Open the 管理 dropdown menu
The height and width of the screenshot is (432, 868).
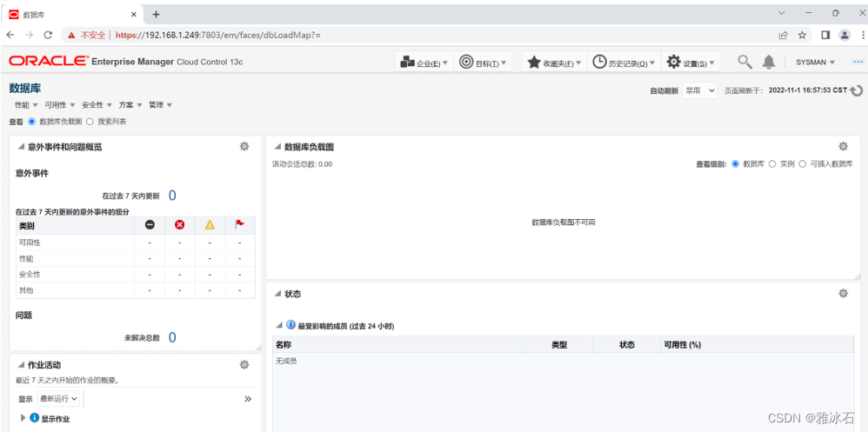click(161, 104)
